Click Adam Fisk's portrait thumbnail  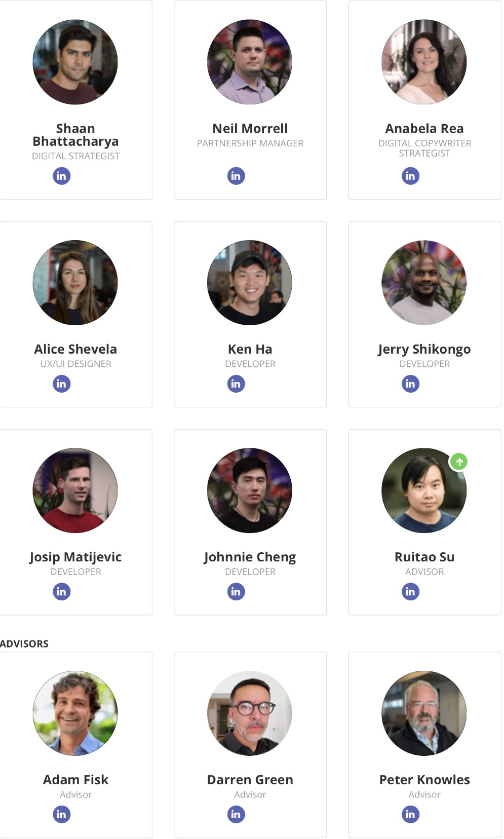(x=75, y=713)
